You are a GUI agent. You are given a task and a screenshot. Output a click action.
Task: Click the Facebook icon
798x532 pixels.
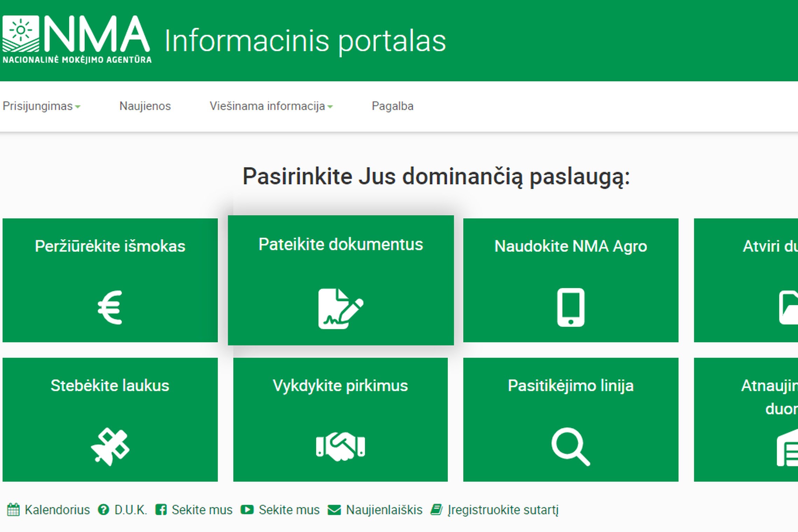[x=161, y=510]
